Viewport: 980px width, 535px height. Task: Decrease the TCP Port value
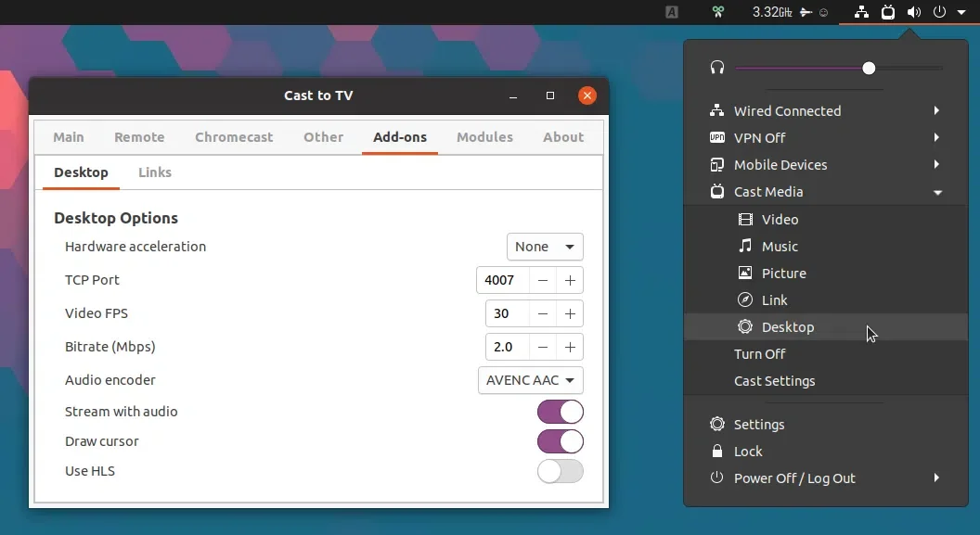543,280
